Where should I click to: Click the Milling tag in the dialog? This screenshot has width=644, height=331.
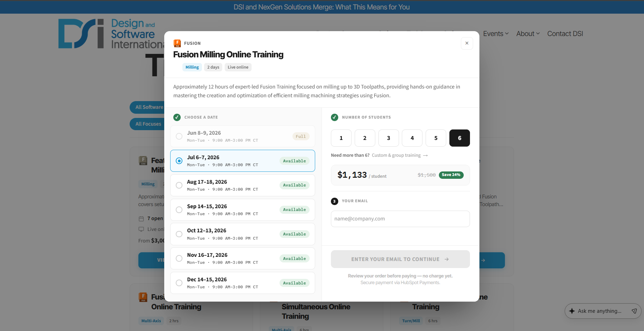tap(192, 67)
